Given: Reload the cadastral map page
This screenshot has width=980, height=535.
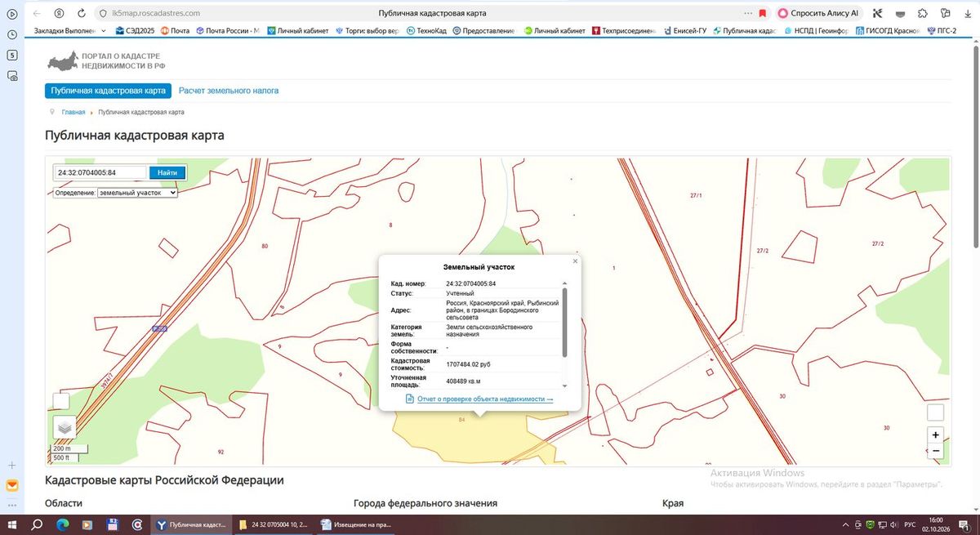Looking at the screenshot, I should click(x=82, y=13).
